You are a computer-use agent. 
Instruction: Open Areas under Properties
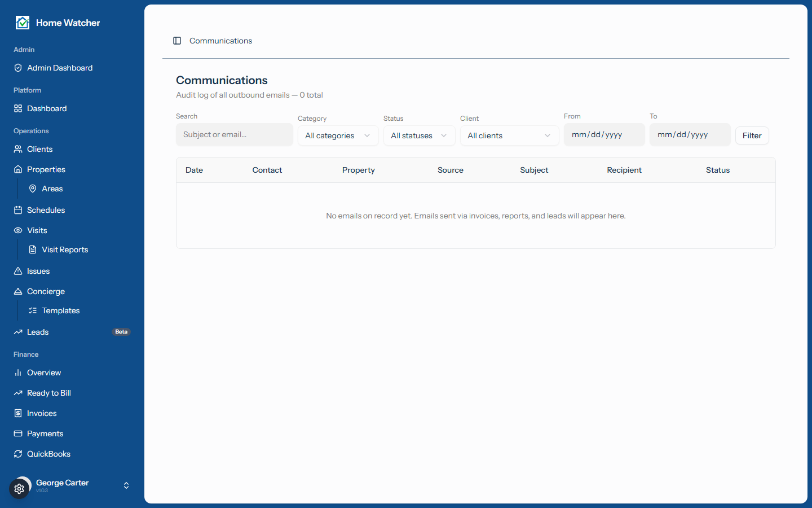point(80,189)
